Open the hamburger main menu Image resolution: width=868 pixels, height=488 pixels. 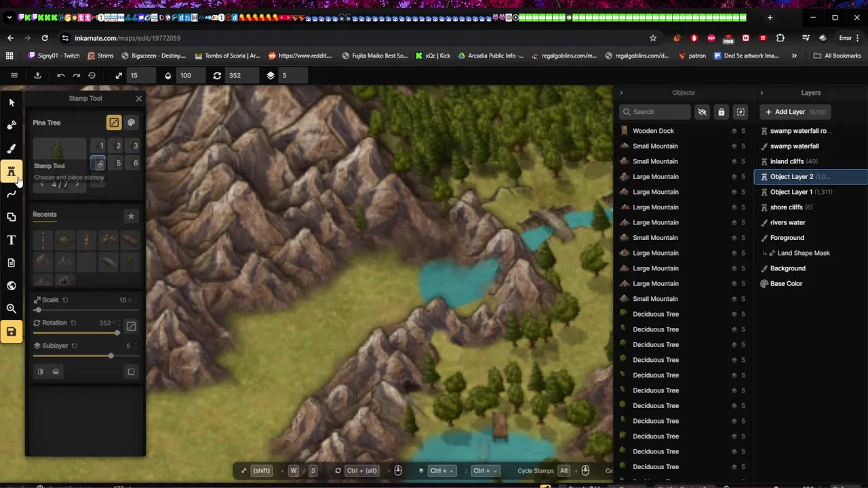pos(14,75)
